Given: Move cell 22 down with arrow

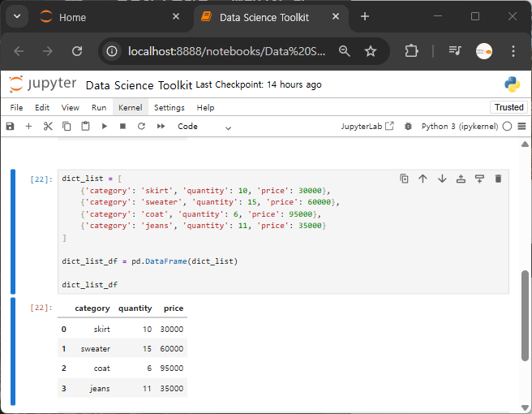Looking at the screenshot, I should 442,179.
